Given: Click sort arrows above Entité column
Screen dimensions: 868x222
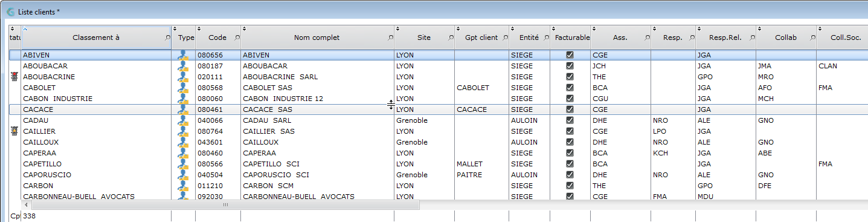Looking at the screenshot, I should click(512, 28).
